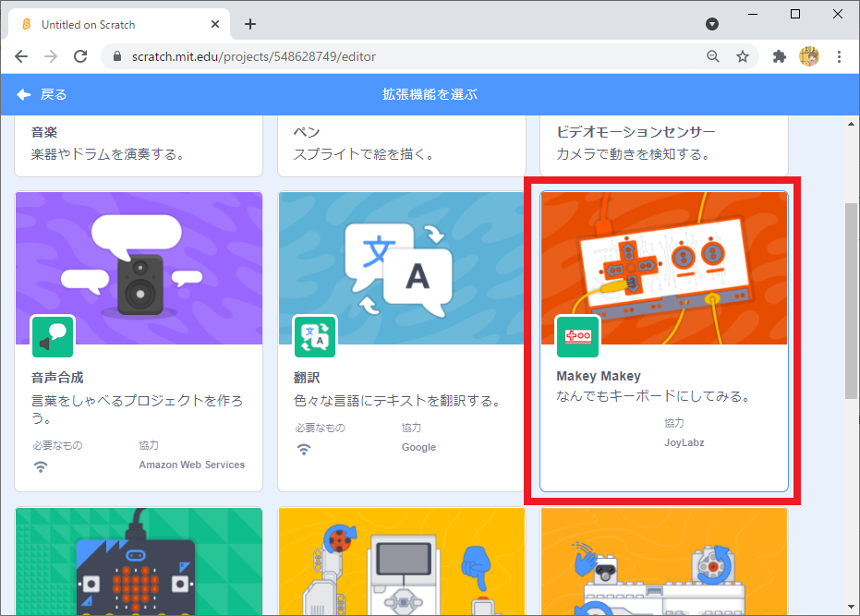Screen dimensions: 860x616
Task: Click the 楽器やドラムを演奏する description
Action: coord(107,154)
